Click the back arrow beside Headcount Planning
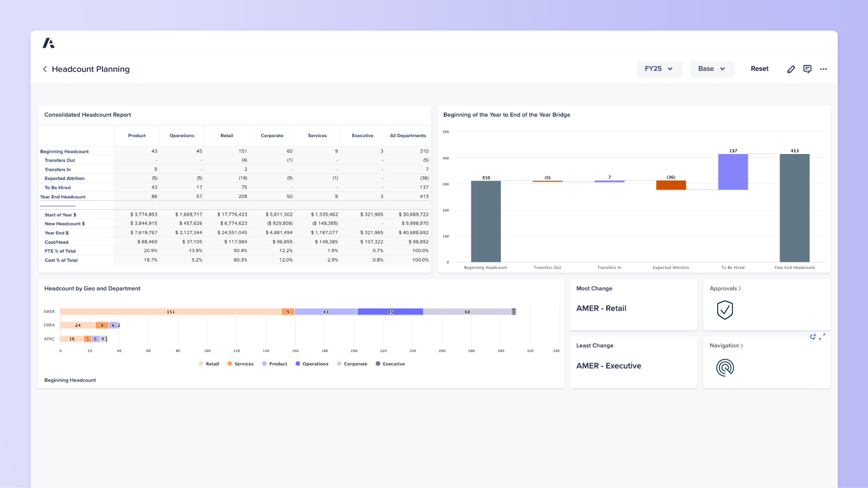The image size is (868, 488). point(44,69)
